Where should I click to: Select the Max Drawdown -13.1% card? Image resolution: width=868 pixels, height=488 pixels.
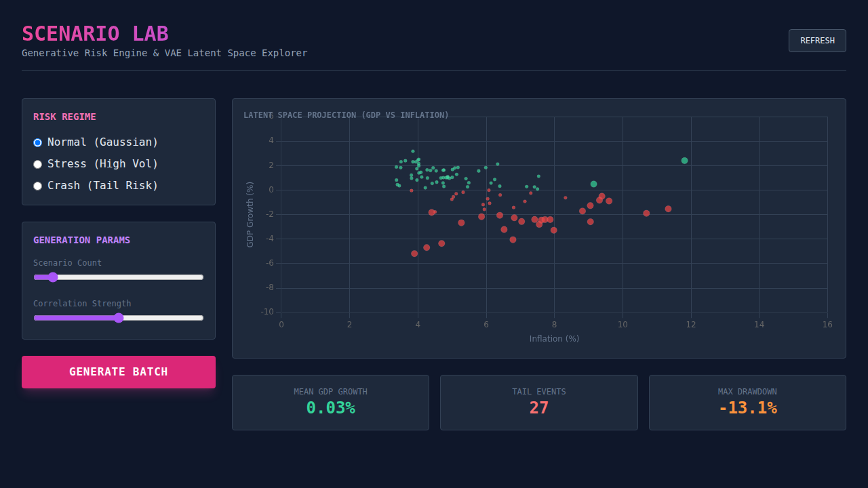[747, 403]
